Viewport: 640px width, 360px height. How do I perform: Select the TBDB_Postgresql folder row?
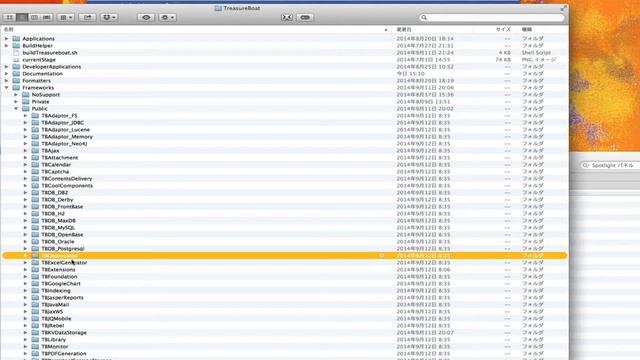pos(284,249)
